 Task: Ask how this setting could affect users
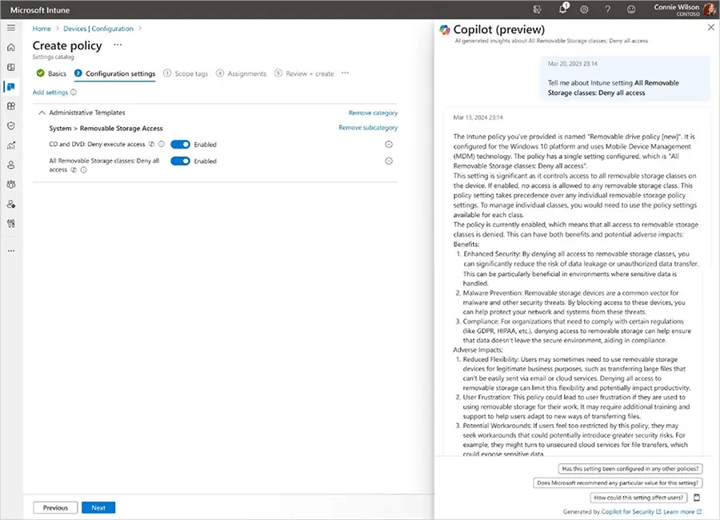click(638, 497)
